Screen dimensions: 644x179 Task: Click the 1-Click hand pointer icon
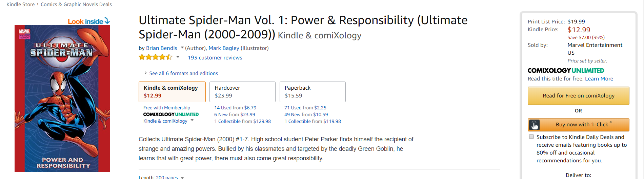coord(535,125)
